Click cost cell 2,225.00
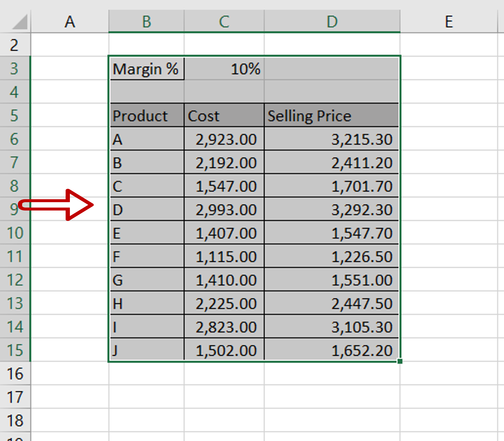Screen dimensions: 504x441 224,303
